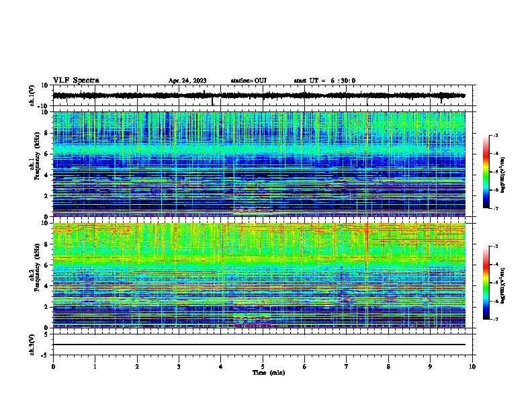Click the "start UT = 6:30:0" text

(x=324, y=81)
